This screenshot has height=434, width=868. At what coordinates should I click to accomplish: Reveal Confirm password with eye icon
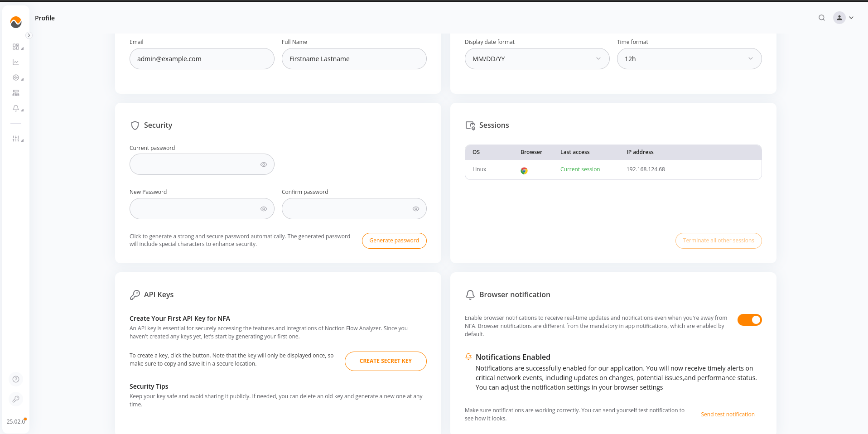tap(416, 209)
